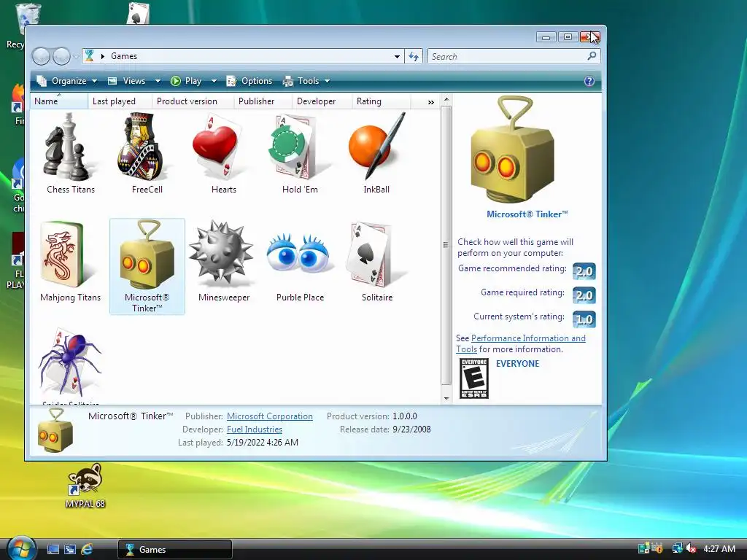The height and width of the screenshot is (560, 747).
Task: Sort by Product version column
Action: pyautogui.click(x=193, y=101)
